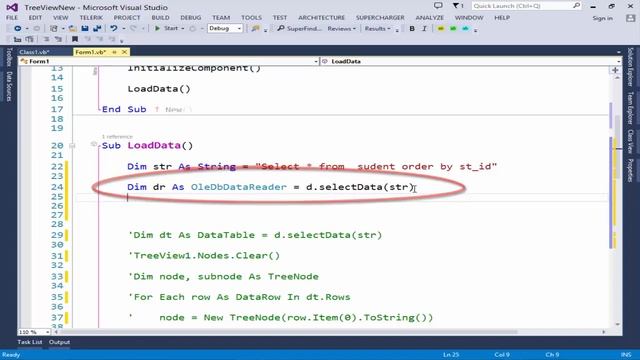Click the 'End Sub' line
The image size is (640, 360).
(x=124, y=109)
